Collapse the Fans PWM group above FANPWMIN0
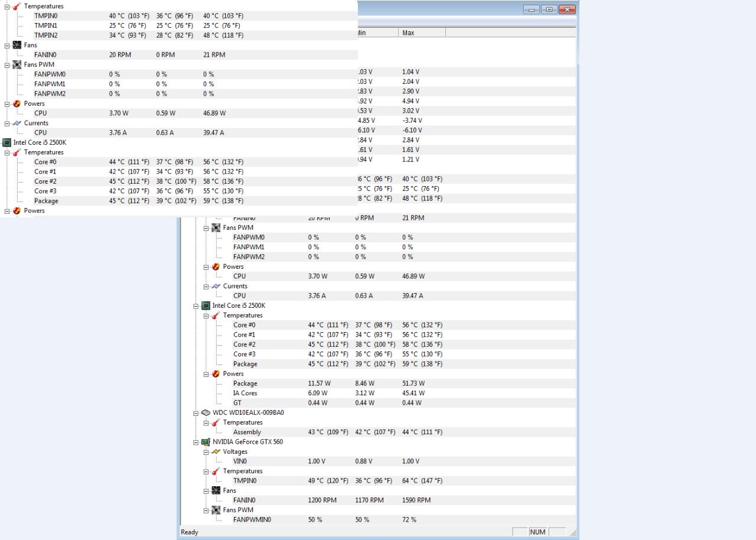The image size is (756, 540). point(207,510)
